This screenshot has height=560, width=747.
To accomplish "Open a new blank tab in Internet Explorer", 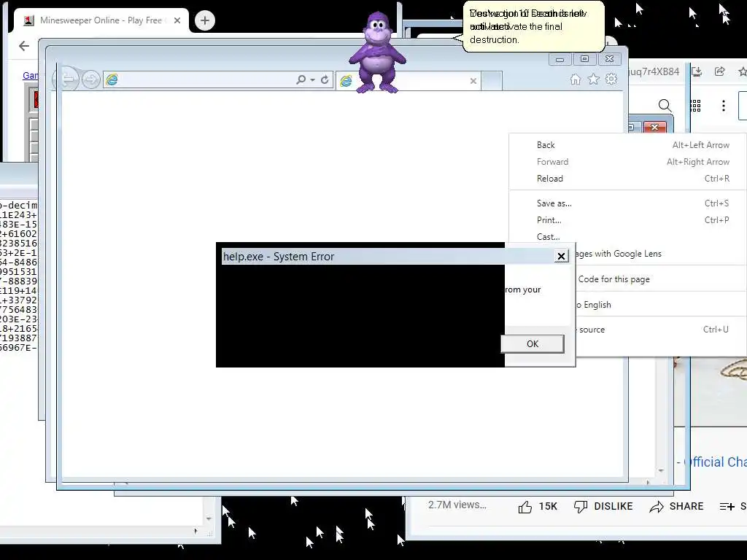I will [x=491, y=80].
